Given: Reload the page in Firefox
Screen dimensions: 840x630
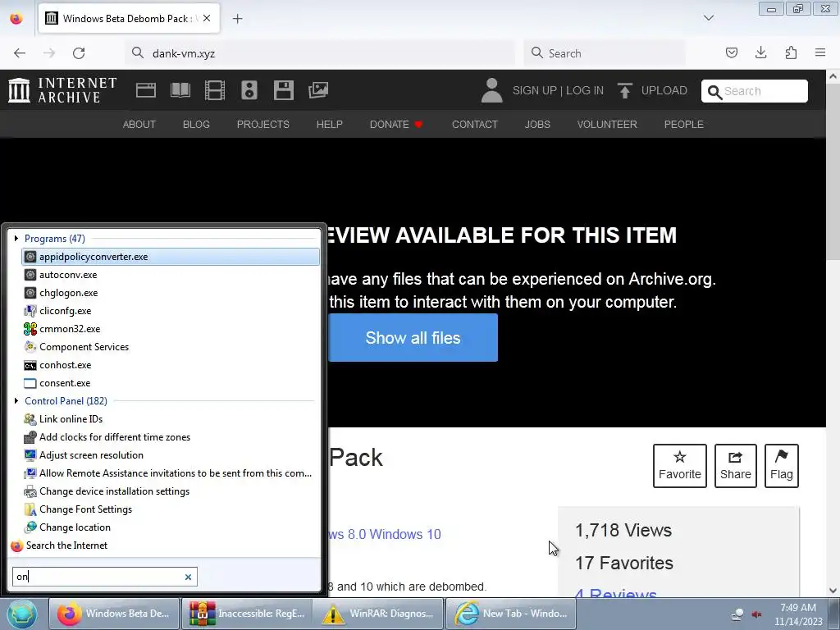Looking at the screenshot, I should [79, 53].
